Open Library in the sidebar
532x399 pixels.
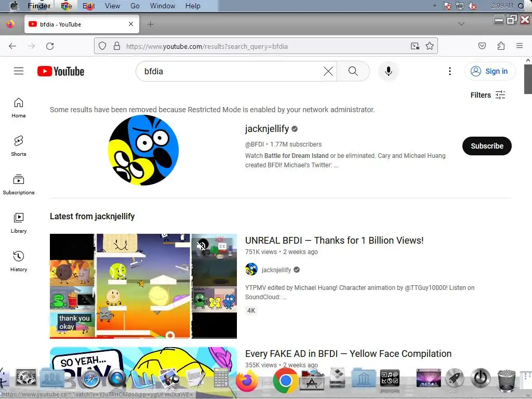click(x=19, y=223)
